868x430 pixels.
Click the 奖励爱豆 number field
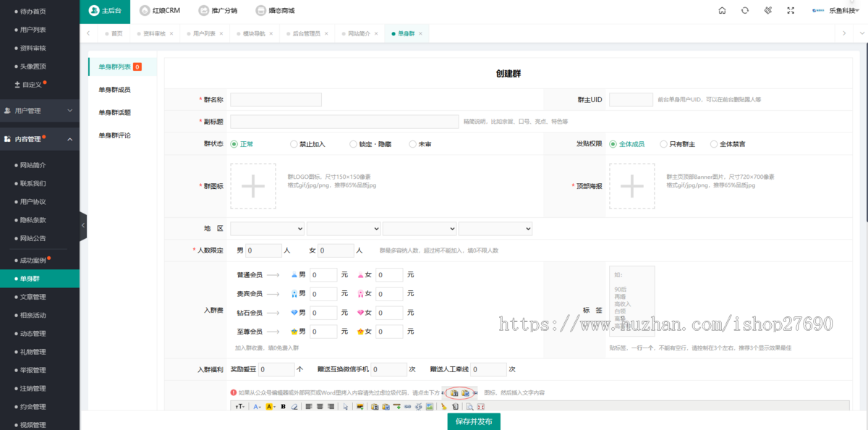tap(276, 369)
